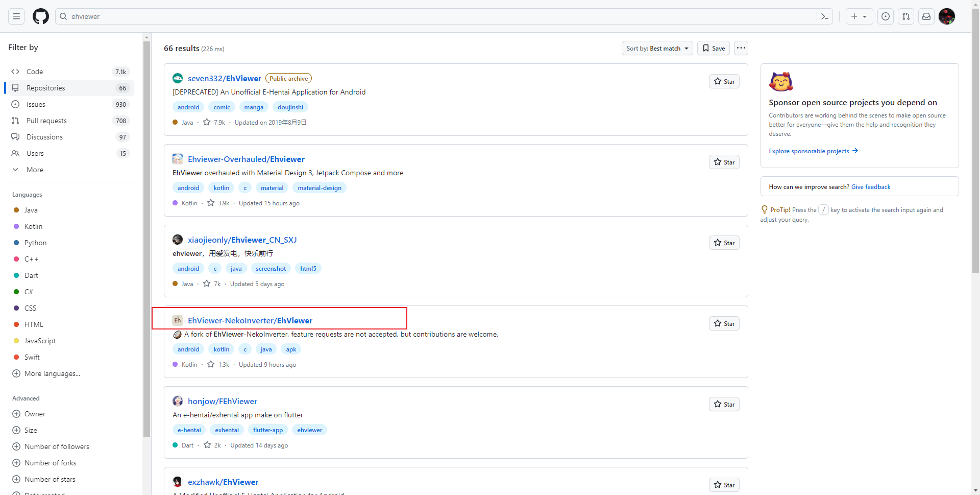The image size is (980, 495).
Task: Filter results by Users
Action: 71,153
